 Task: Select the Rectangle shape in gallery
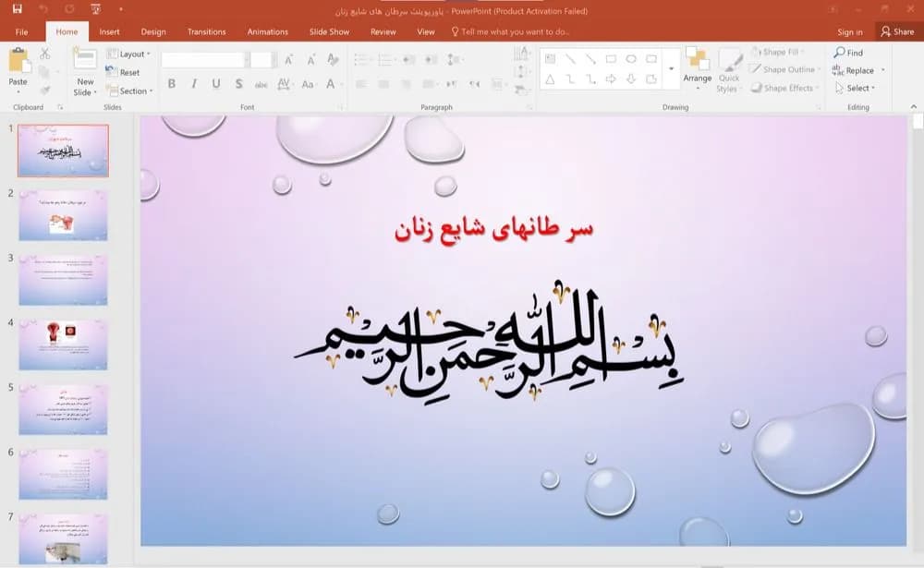(x=611, y=59)
